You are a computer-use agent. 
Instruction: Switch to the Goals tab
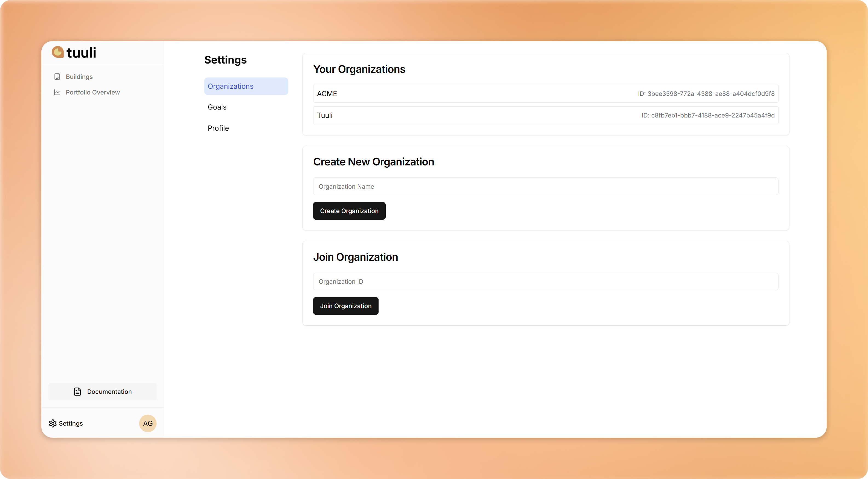pyautogui.click(x=217, y=107)
